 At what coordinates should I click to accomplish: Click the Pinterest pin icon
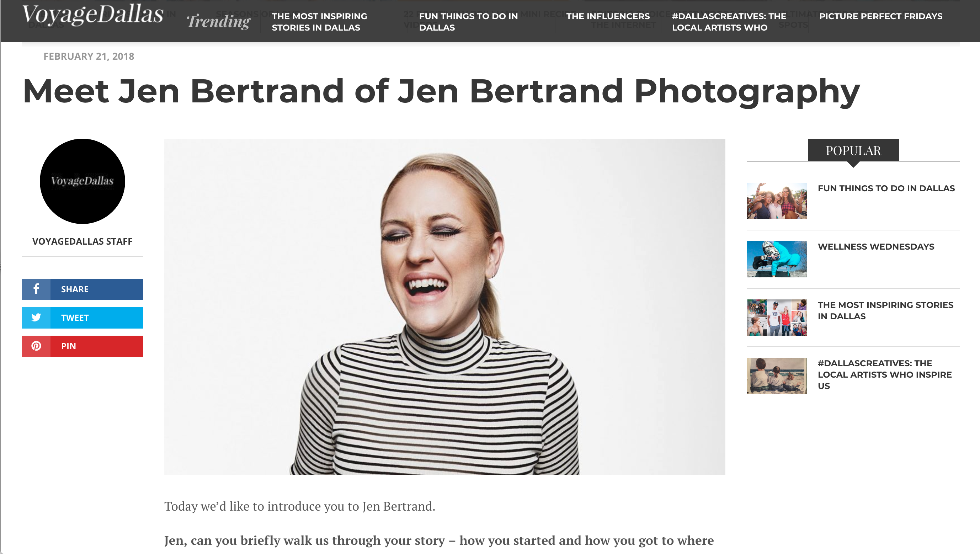click(37, 346)
